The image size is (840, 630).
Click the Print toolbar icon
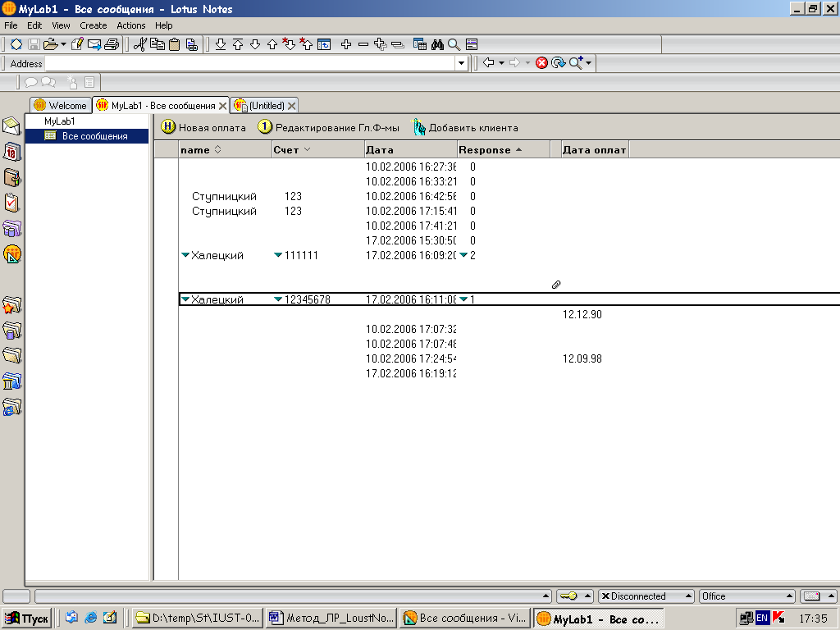coord(112,44)
